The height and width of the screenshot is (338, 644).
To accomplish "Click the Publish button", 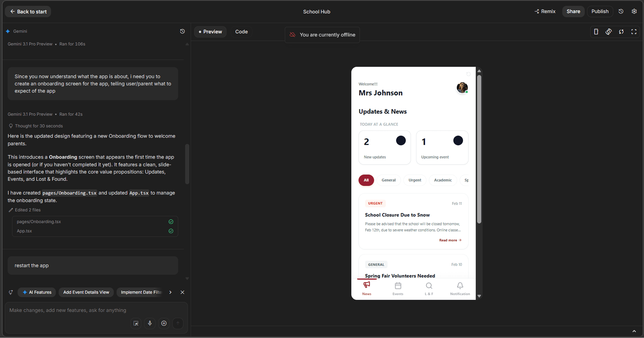I will [600, 12].
